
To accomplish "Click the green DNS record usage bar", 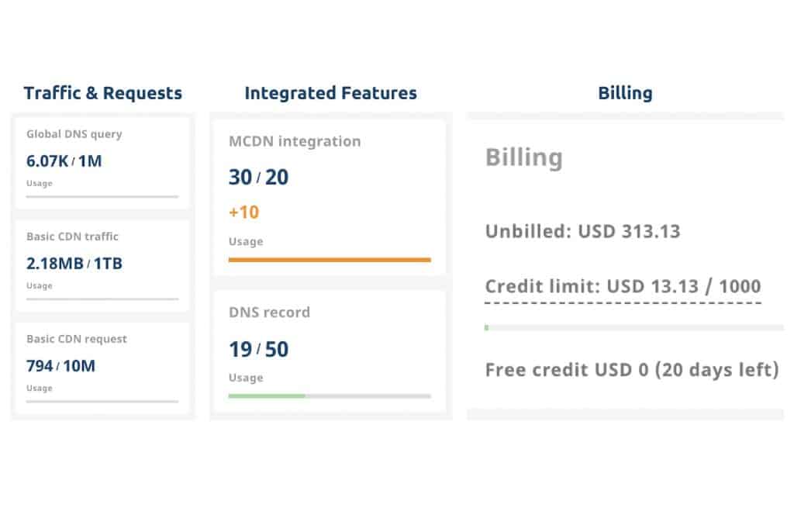I will (266, 396).
